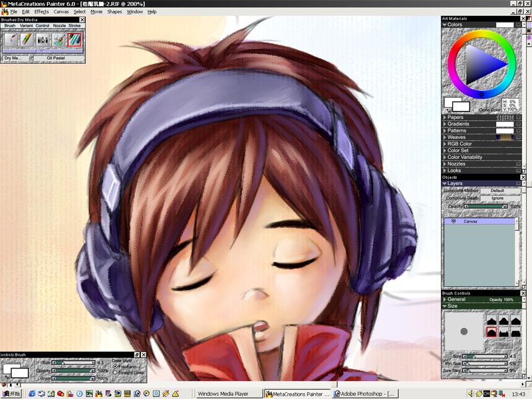Switch to Windows Media Player taskbar button
The image size is (532, 399).
pyautogui.click(x=229, y=394)
